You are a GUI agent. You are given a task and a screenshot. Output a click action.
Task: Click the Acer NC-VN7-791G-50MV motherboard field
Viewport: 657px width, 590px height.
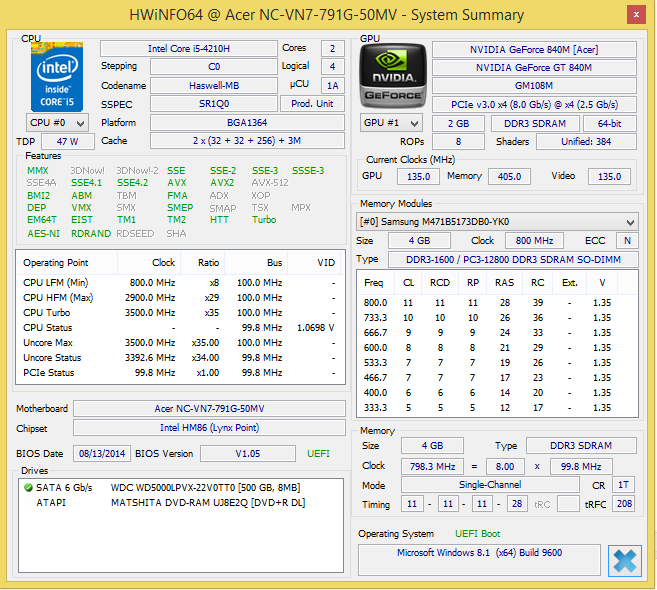210,409
